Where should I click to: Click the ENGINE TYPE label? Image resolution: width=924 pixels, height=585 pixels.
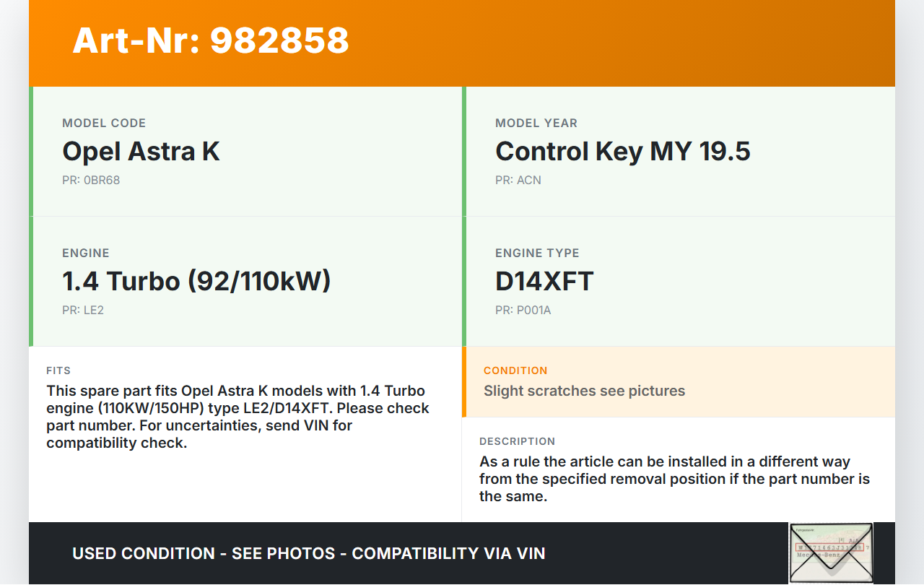[537, 253]
